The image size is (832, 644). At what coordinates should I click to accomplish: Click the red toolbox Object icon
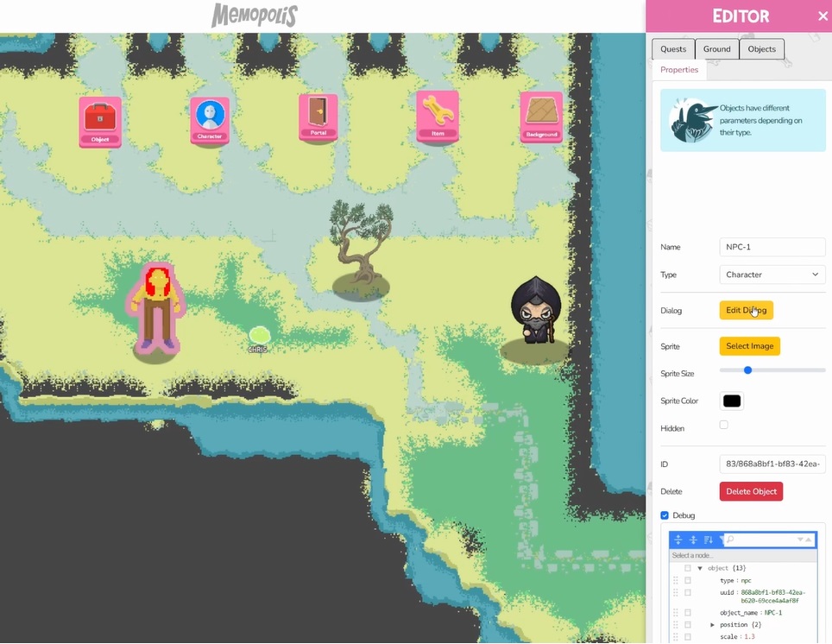[100, 121]
